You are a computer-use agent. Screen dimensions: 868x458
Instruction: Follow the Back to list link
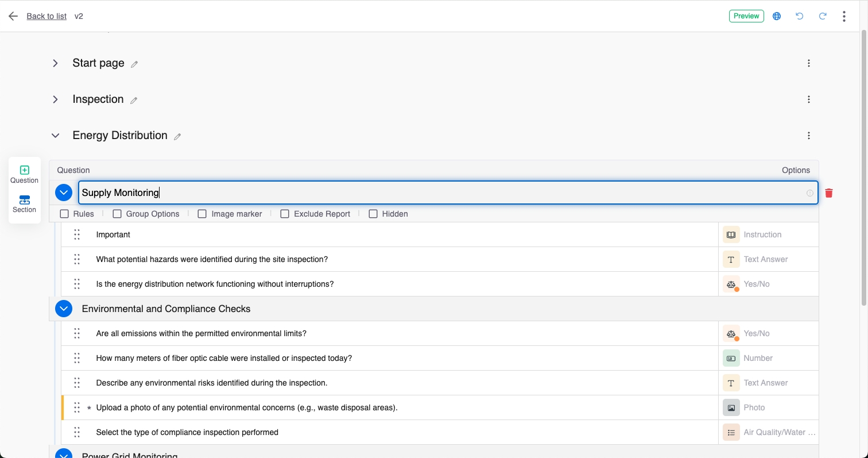[x=46, y=16]
